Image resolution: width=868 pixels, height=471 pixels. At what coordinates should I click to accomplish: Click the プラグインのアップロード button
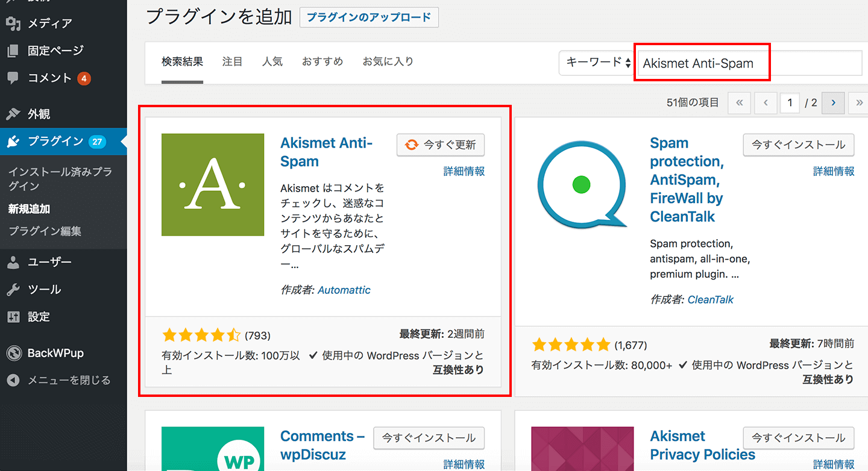(x=369, y=17)
